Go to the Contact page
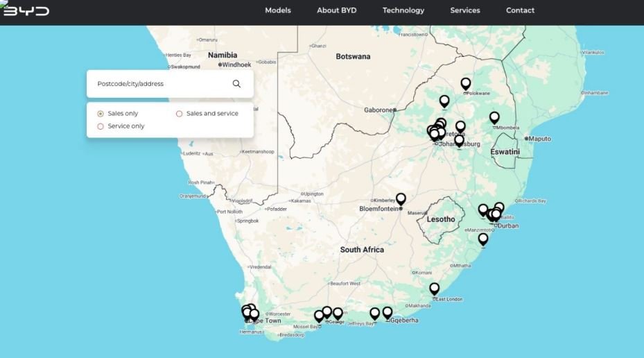 (520, 10)
